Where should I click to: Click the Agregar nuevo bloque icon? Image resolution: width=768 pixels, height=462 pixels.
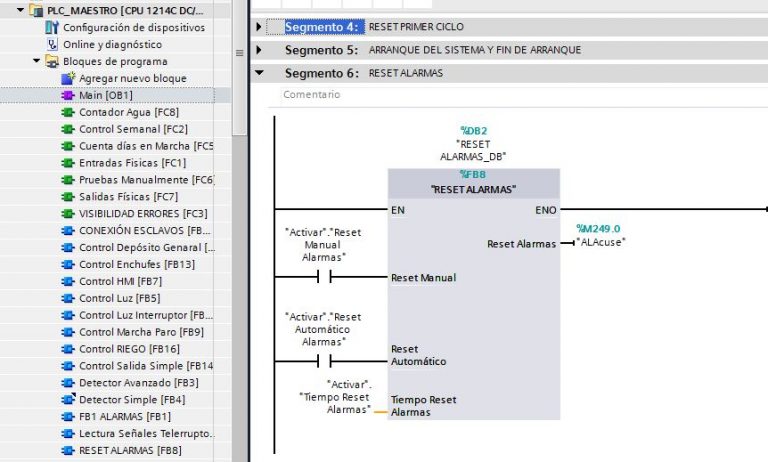point(68,78)
